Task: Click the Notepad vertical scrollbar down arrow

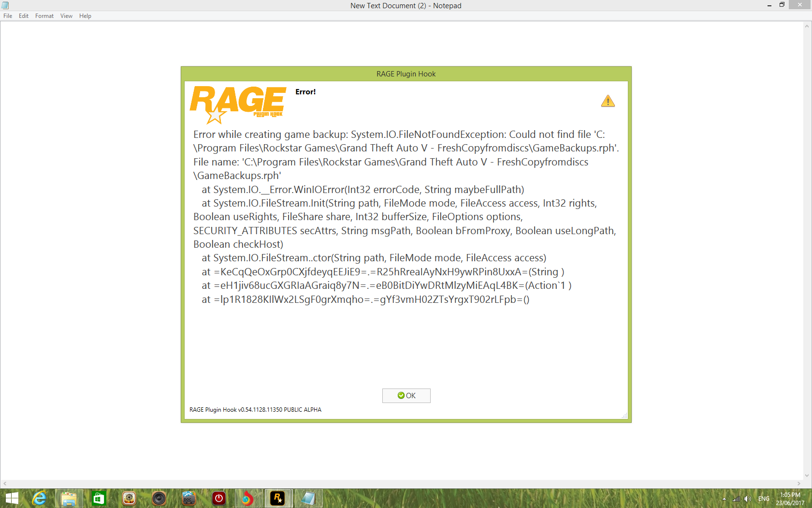Action: click(x=807, y=476)
